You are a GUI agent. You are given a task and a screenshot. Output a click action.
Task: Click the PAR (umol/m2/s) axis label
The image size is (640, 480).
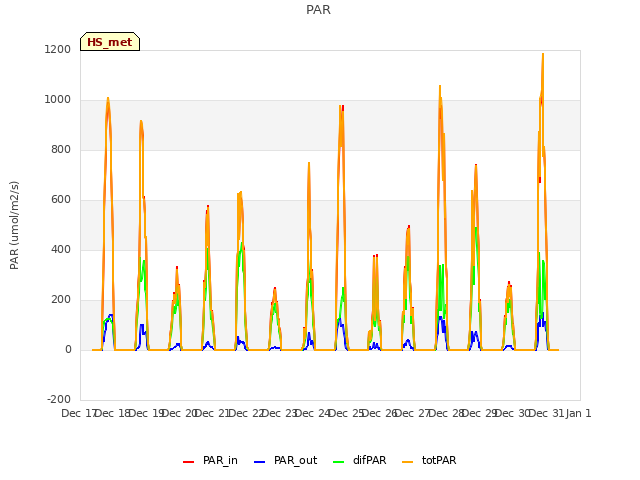[x=14, y=225]
